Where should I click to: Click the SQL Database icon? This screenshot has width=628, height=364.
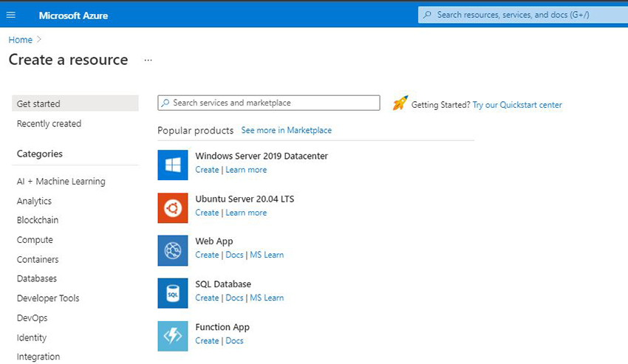pos(173,293)
